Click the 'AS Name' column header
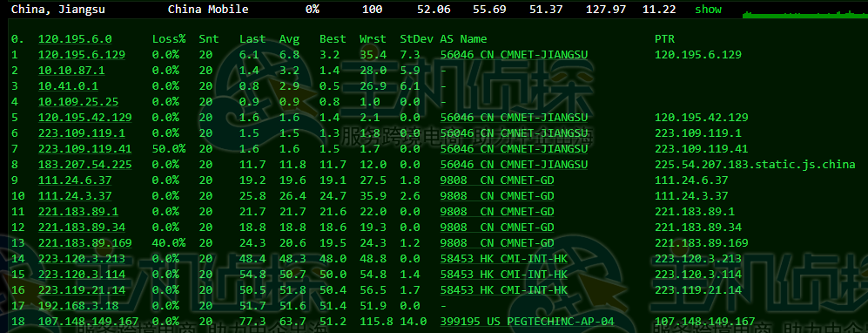 463,38
